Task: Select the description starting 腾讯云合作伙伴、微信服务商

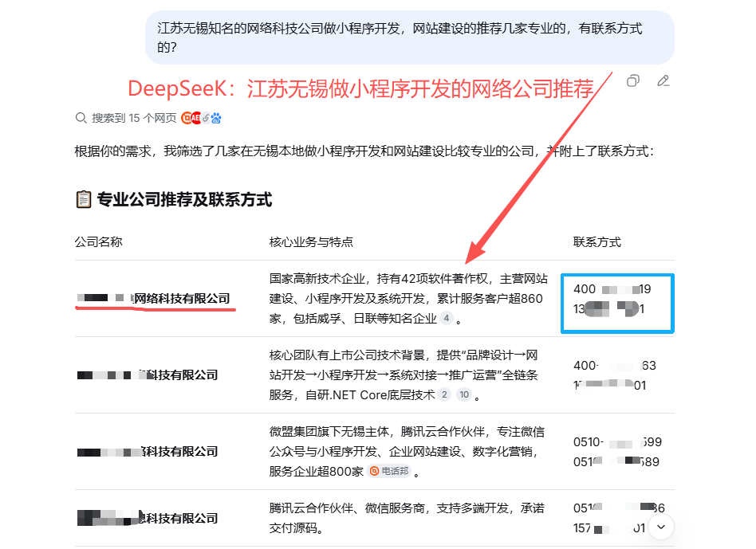Action: 407,518
